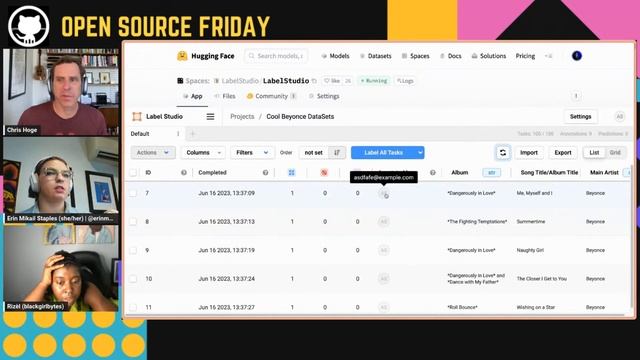
Task: Open the Solutions menu
Action: tap(489, 56)
